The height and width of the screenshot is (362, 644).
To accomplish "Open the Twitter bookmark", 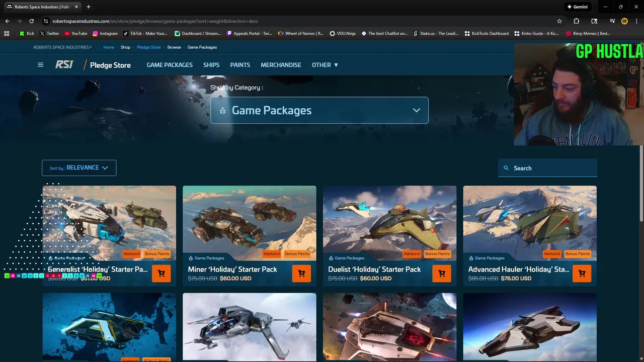I will click(x=49, y=33).
